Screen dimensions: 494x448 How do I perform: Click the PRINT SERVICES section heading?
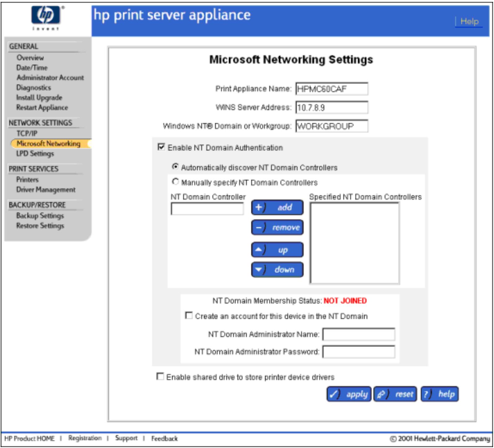[33, 169]
